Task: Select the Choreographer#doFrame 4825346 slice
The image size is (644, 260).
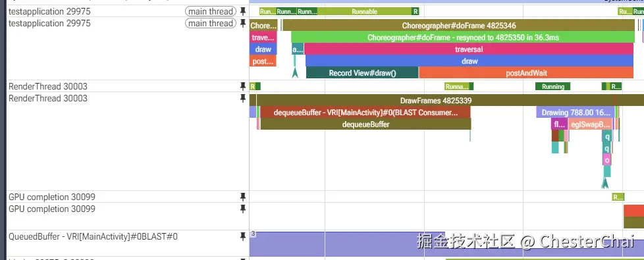Action: pyautogui.click(x=459, y=26)
